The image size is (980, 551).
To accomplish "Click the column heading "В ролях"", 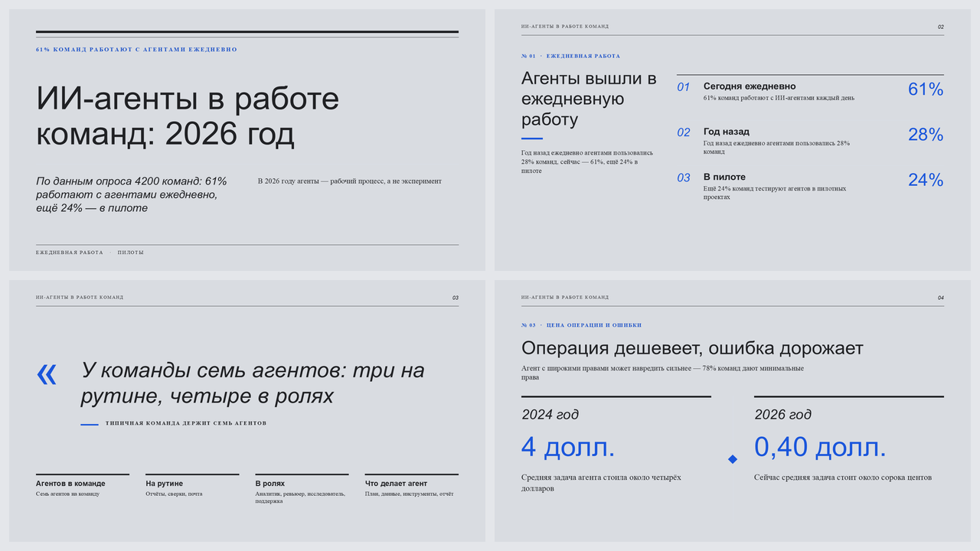I will pyautogui.click(x=269, y=484).
